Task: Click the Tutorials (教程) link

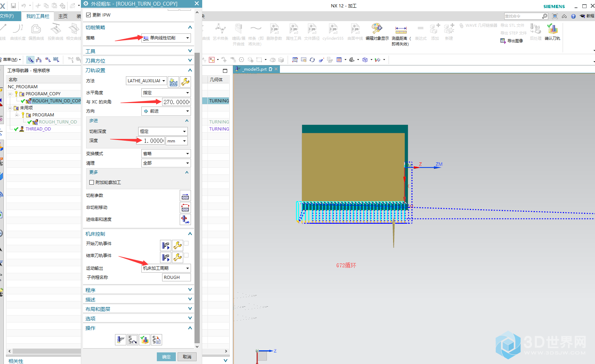Action: [587, 16]
